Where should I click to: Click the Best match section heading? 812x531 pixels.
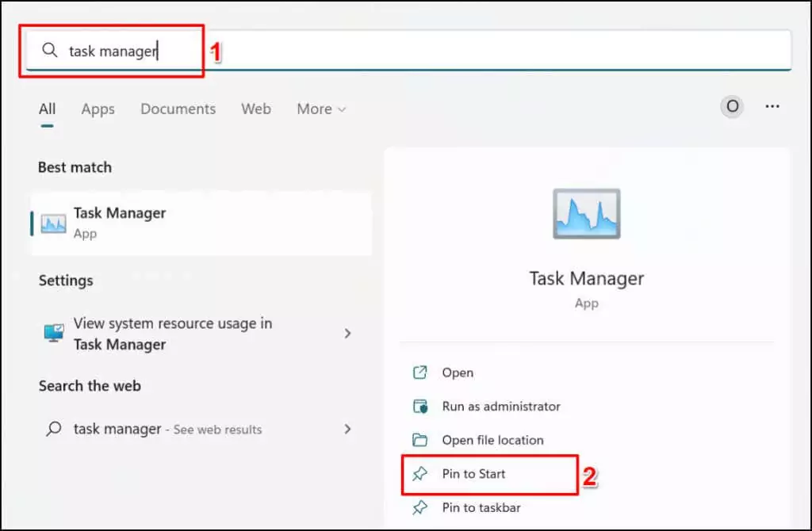(75, 167)
